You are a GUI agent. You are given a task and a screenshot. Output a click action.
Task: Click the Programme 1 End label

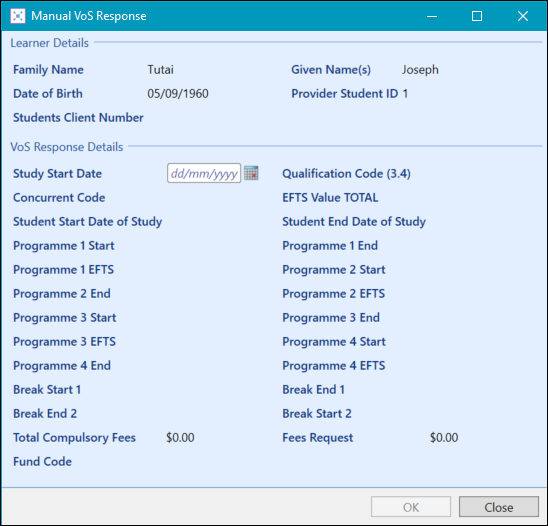(330, 246)
